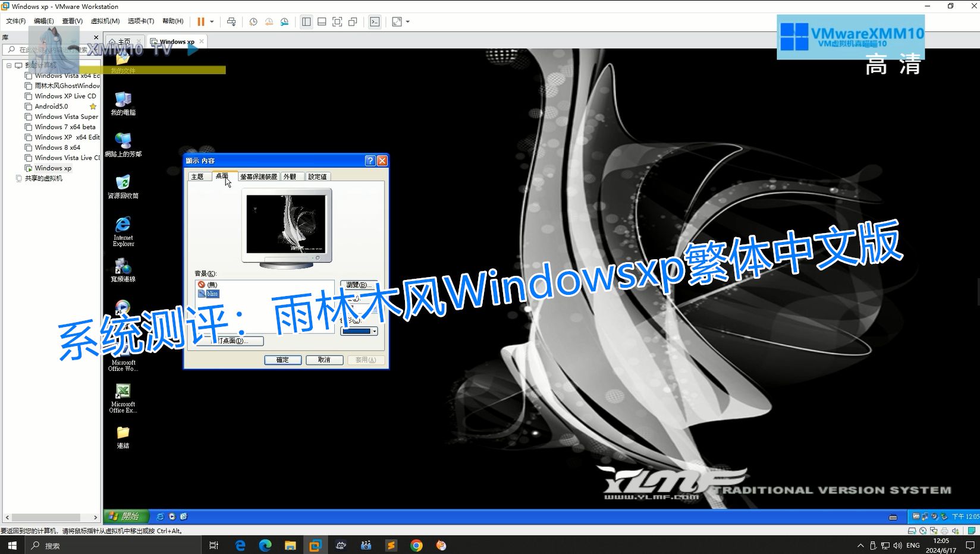Open the 虚拟机(M) menu

105,21
